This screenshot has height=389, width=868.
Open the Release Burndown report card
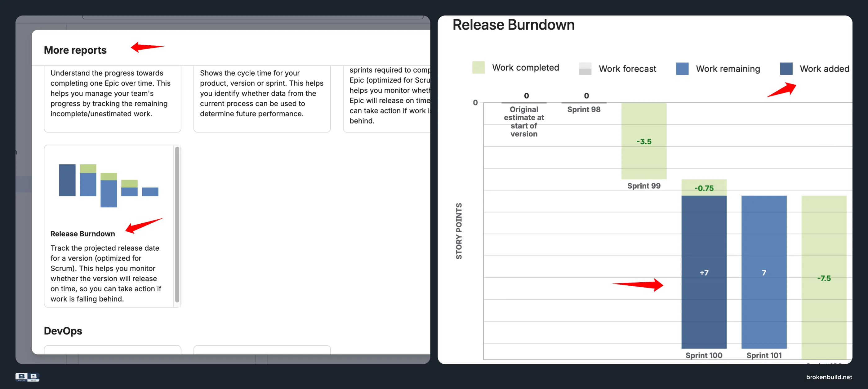click(112, 226)
